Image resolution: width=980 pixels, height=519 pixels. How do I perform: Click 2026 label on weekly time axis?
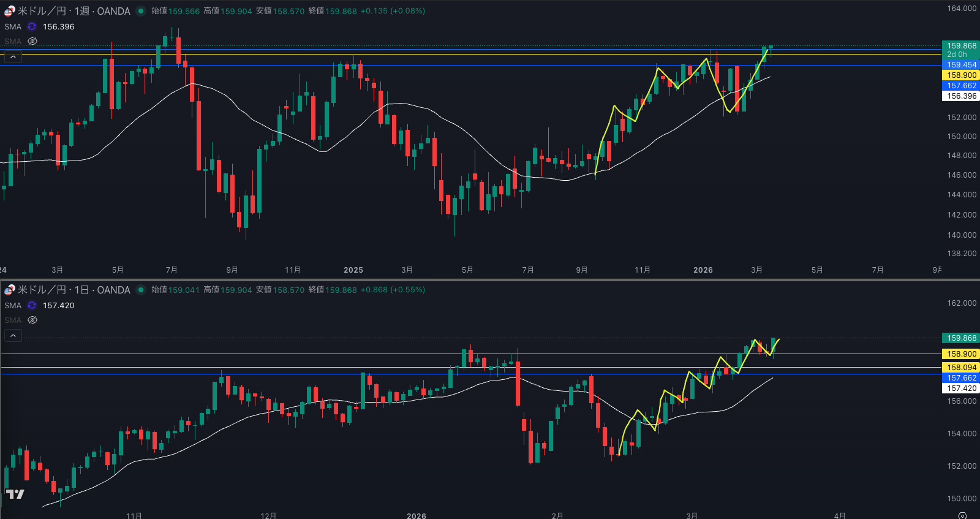click(703, 270)
